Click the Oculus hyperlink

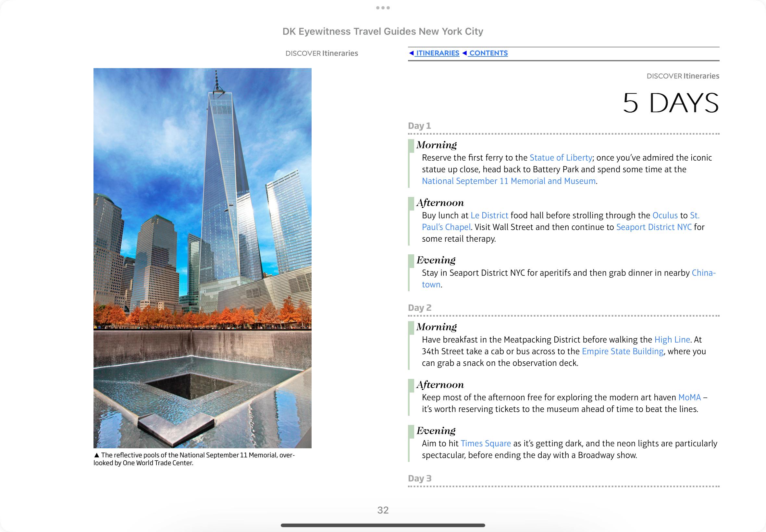pos(665,215)
